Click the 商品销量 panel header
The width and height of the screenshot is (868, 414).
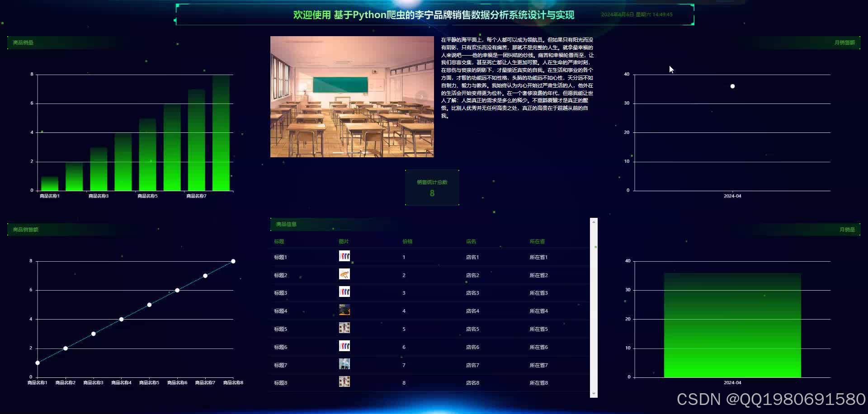click(x=23, y=42)
